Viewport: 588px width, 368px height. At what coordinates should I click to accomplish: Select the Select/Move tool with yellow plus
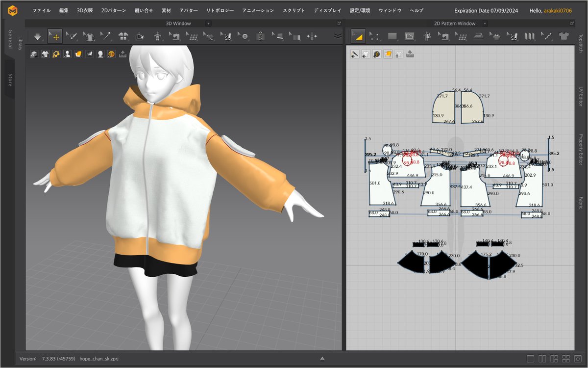pos(55,36)
